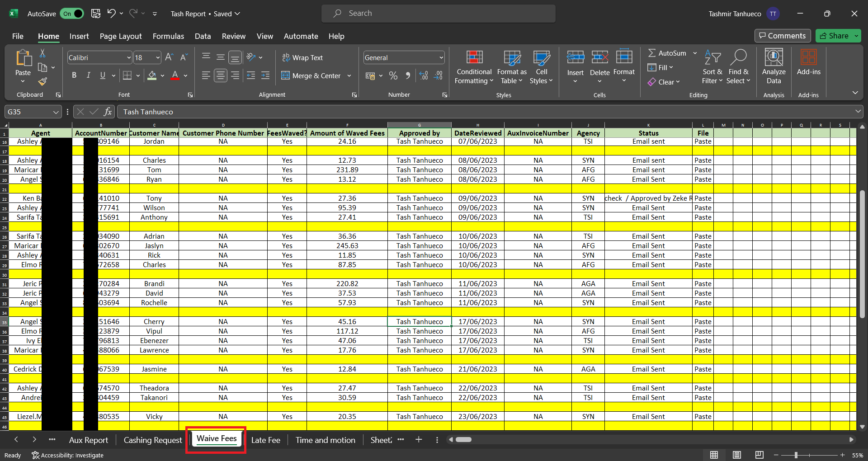Toggle Bottom Align
The width and height of the screenshot is (868, 461).
pos(235,57)
